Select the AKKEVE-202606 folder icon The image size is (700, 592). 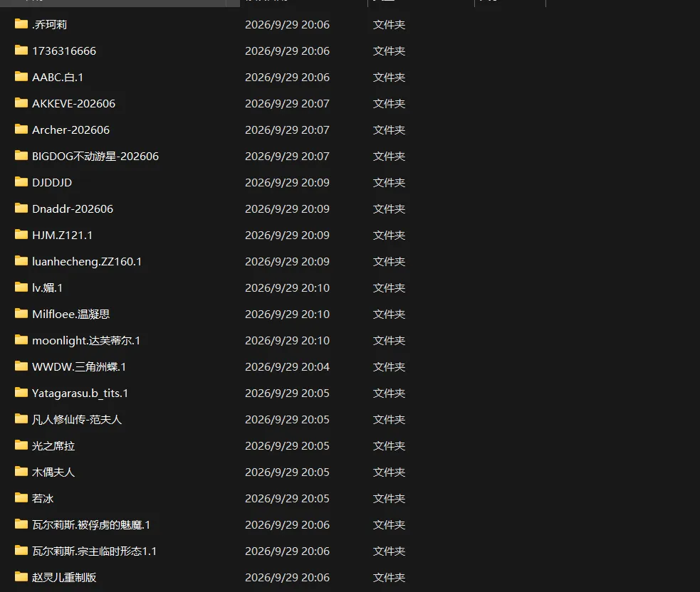[21, 102]
